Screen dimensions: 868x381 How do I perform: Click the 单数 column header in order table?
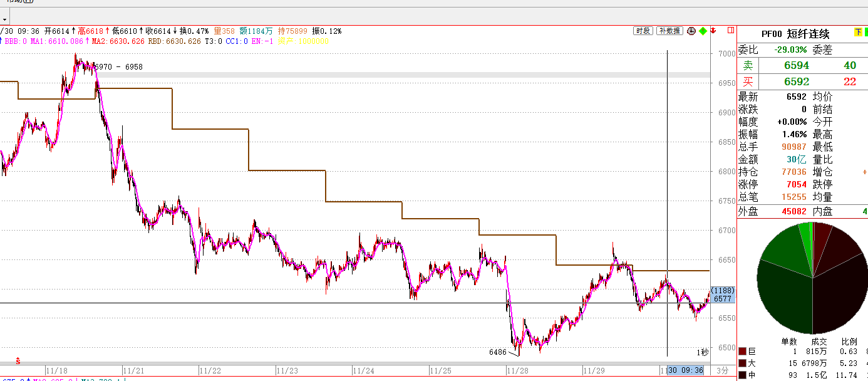788,342
